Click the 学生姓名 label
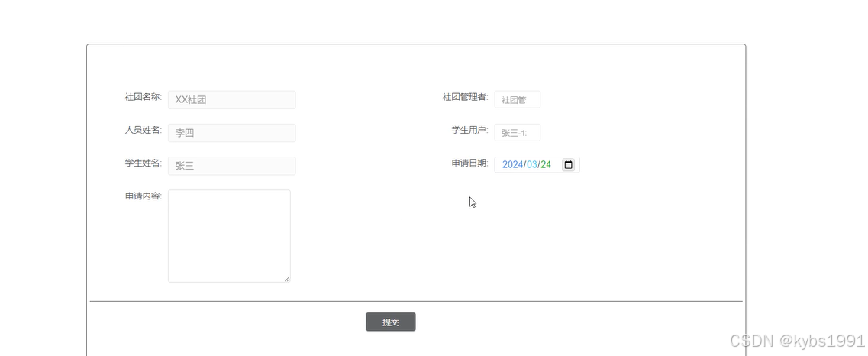The height and width of the screenshot is (356, 868). (x=144, y=163)
